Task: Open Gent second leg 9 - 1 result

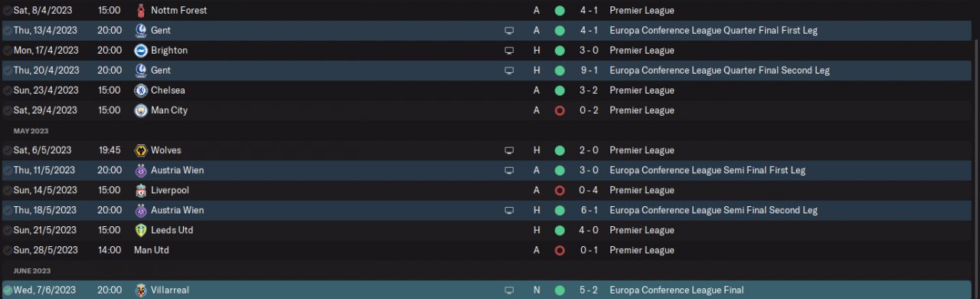Action: coord(589,71)
